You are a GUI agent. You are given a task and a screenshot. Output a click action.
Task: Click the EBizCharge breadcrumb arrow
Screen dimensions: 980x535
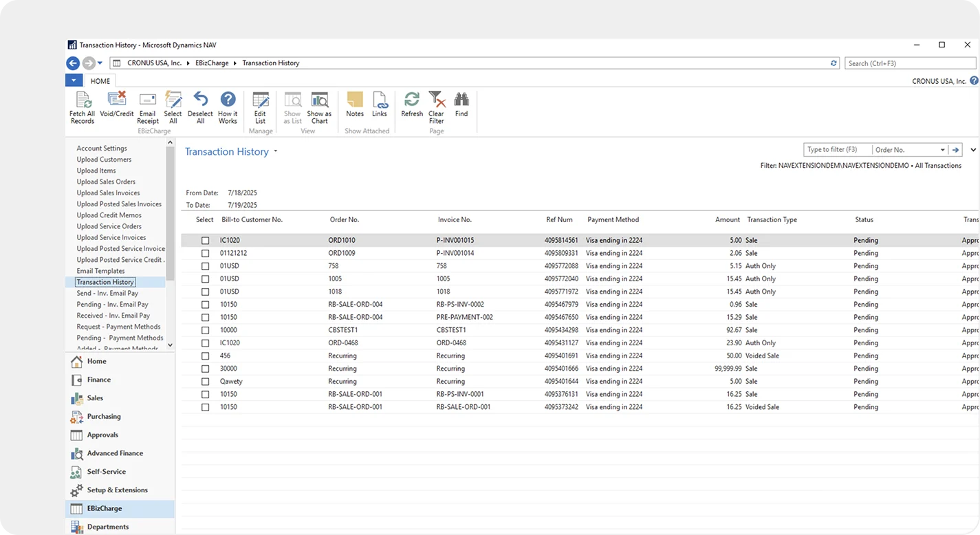pos(236,63)
